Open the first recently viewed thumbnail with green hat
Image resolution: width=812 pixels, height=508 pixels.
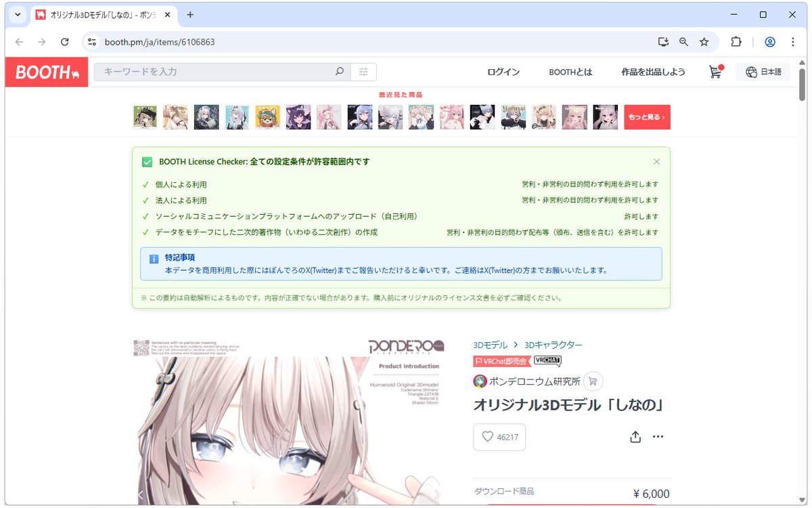click(145, 117)
